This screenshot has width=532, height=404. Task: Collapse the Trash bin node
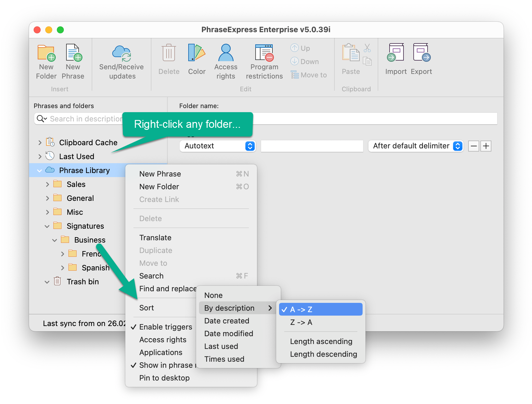click(47, 282)
